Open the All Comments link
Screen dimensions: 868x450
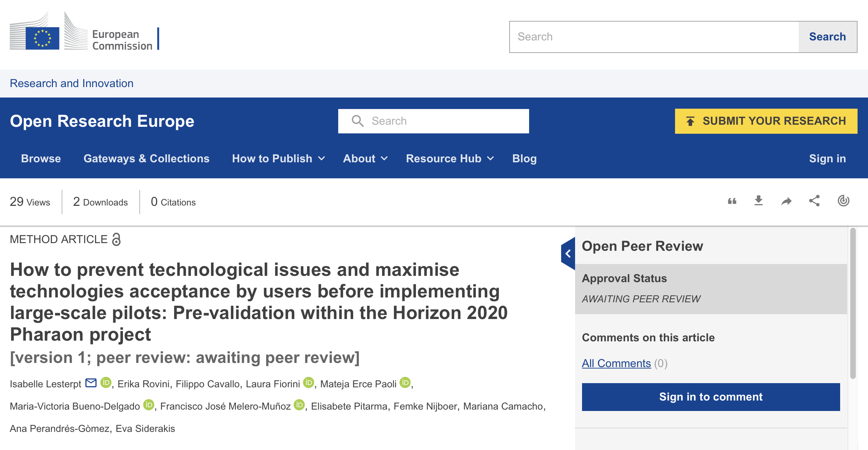[616, 363]
